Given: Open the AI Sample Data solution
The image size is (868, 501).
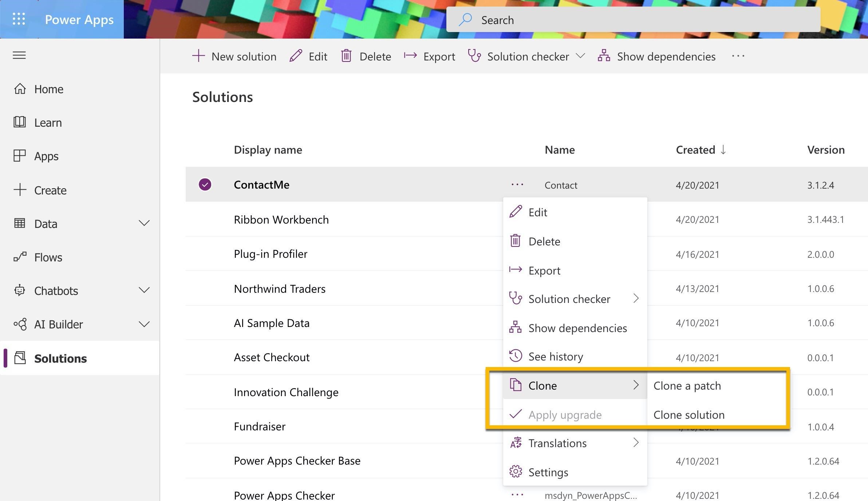Looking at the screenshot, I should coord(272,323).
